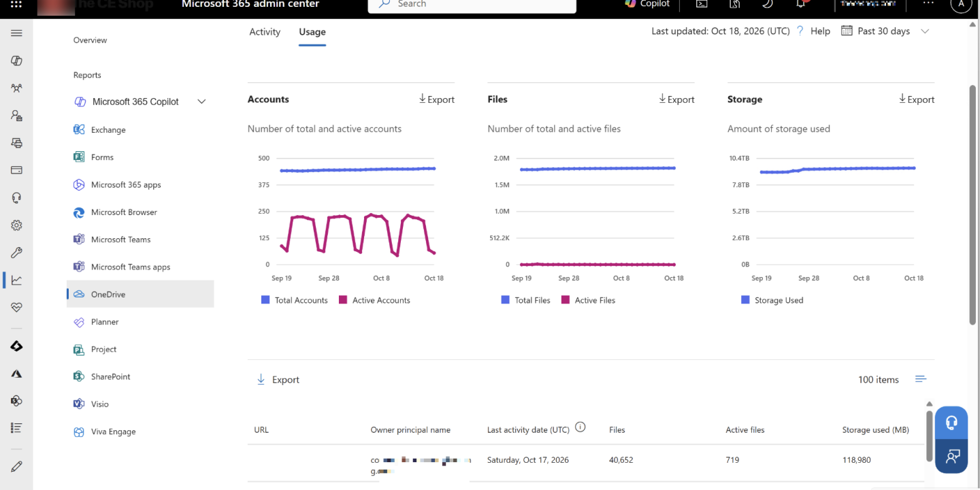Export the OneDrive usage table

[x=278, y=380]
